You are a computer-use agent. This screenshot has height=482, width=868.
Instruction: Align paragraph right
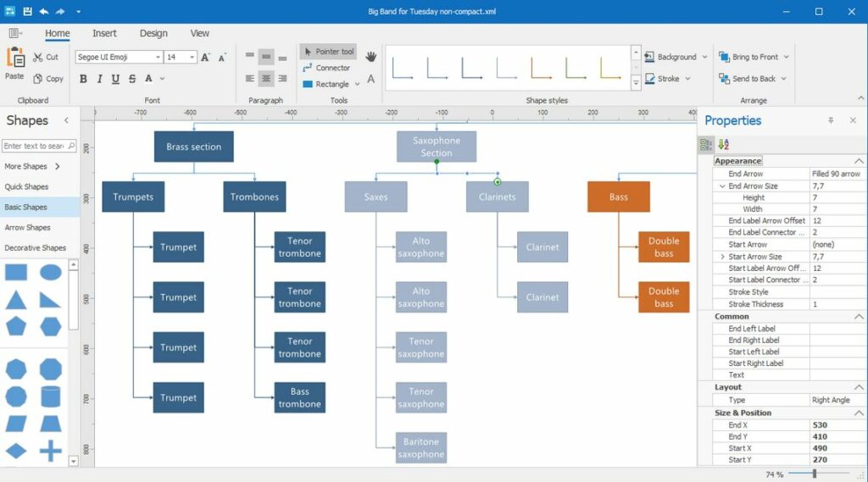tap(283, 79)
